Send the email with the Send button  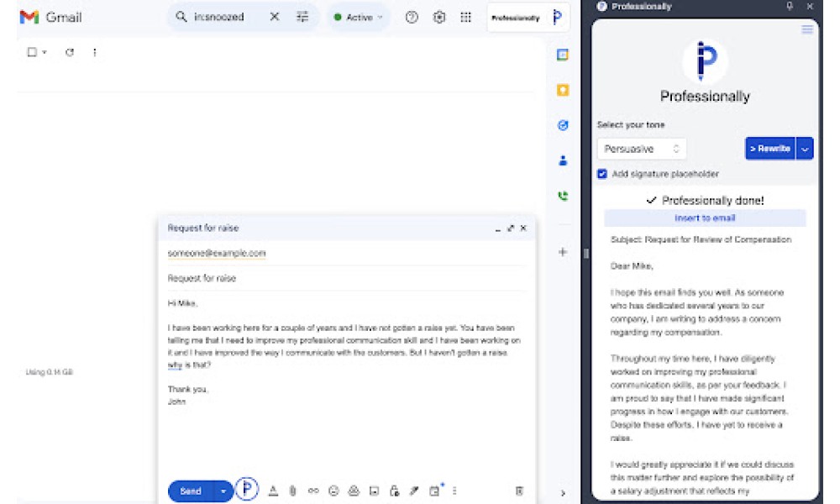coord(192,491)
